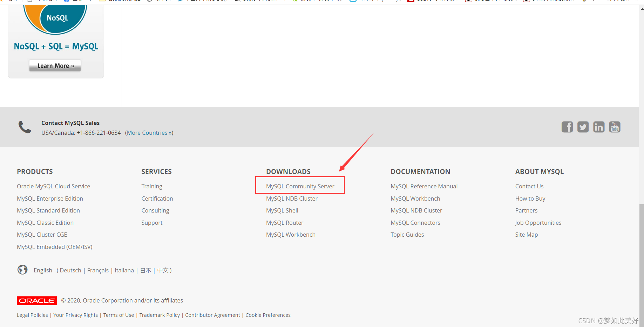644x327 pixels.
Task: Open MySQL Cluster CGE link
Action: (x=42, y=235)
